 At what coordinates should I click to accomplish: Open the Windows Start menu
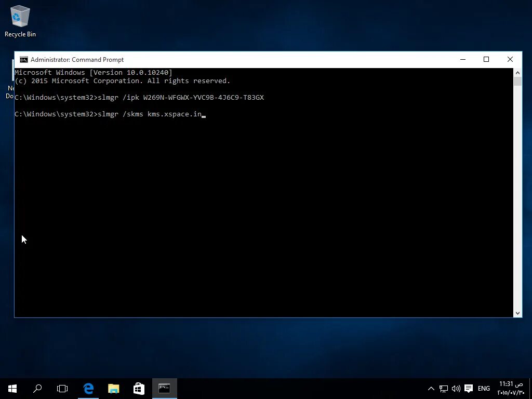point(12,389)
